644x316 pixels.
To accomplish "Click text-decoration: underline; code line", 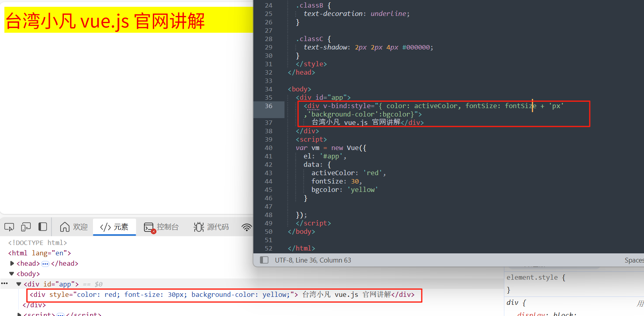I will coord(357,14).
